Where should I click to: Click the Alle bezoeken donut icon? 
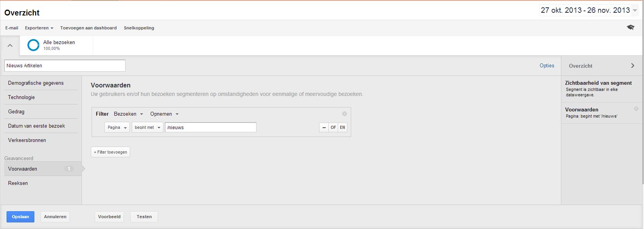[x=34, y=45]
